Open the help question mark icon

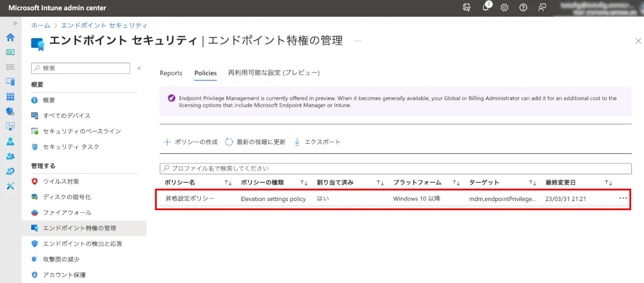point(523,8)
